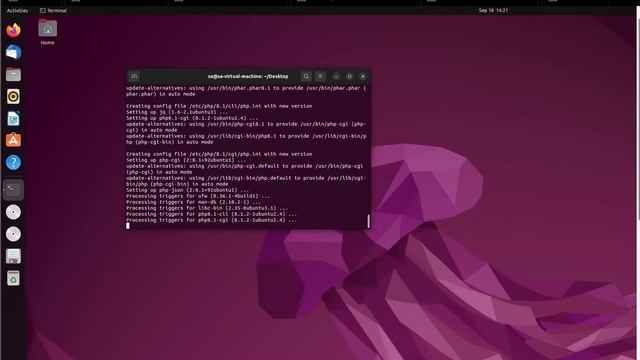The width and height of the screenshot is (640, 360).
Task: Close the terminal window
Action: [363, 76]
